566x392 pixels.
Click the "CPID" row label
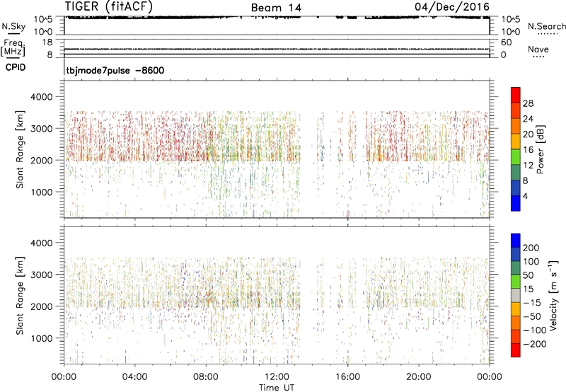pyautogui.click(x=16, y=67)
